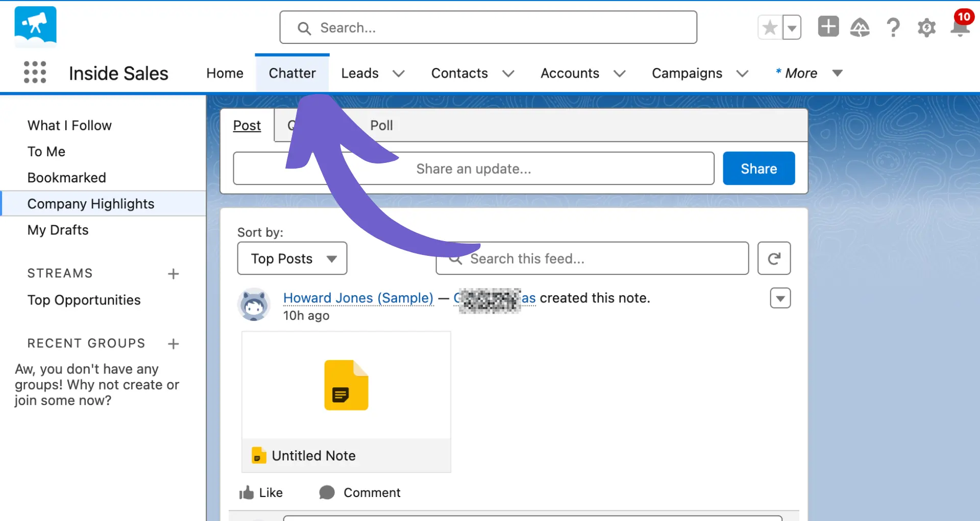Refresh the feed with reload icon
The height and width of the screenshot is (521, 980).
point(774,258)
